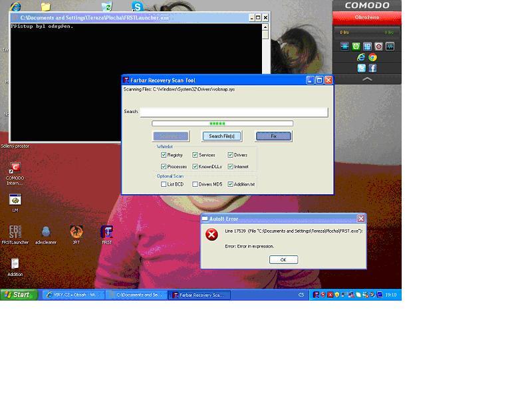Click the console window scrollbar up arrow
532x399 pixels.
(265, 27)
